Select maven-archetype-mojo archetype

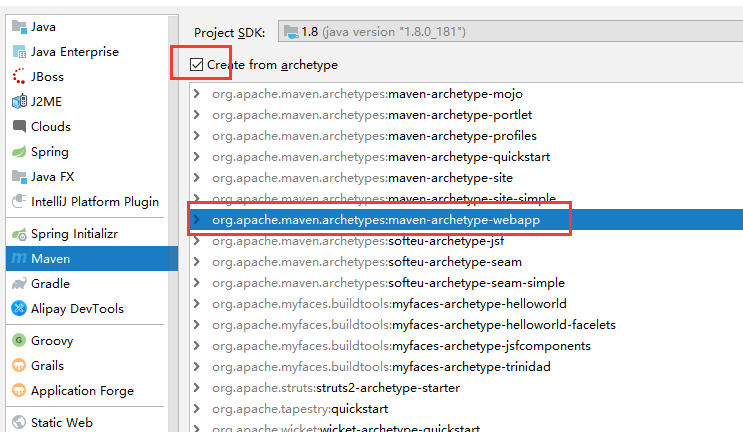tap(367, 94)
